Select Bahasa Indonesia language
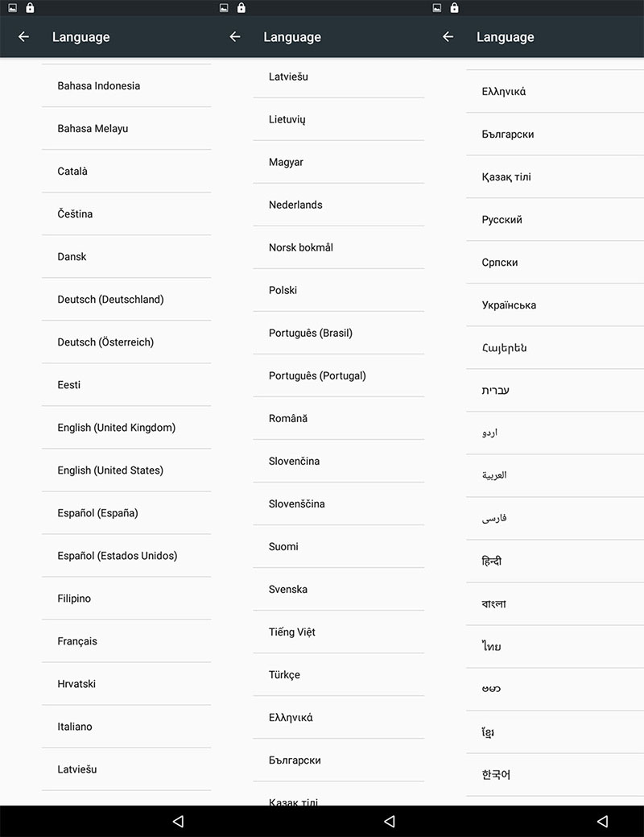Viewport: 644px width, 837px height. point(98,86)
